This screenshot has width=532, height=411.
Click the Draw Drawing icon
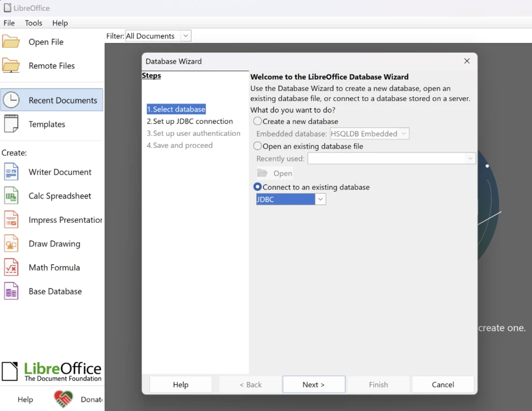(x=11, y=243)
